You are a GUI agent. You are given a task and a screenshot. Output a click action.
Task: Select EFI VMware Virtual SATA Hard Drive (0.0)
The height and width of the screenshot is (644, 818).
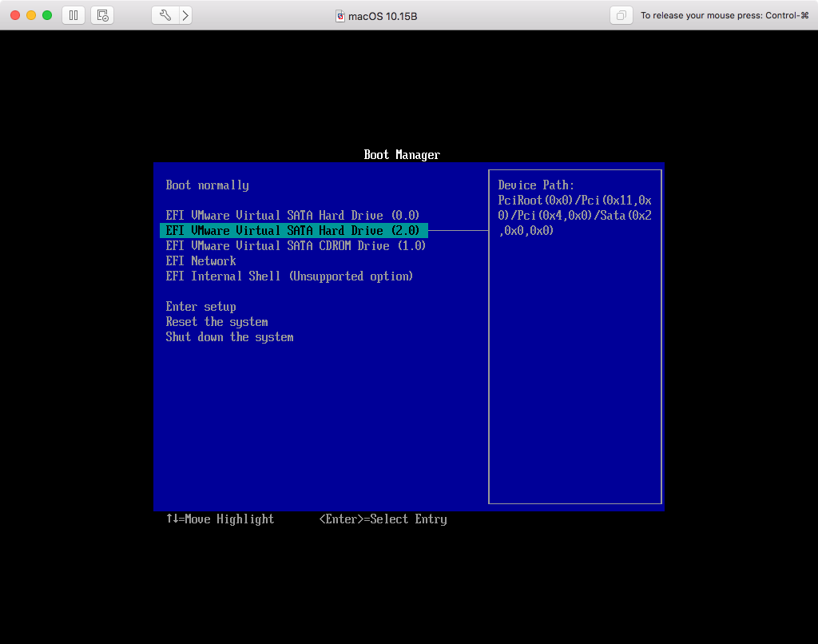coord(292,216)
